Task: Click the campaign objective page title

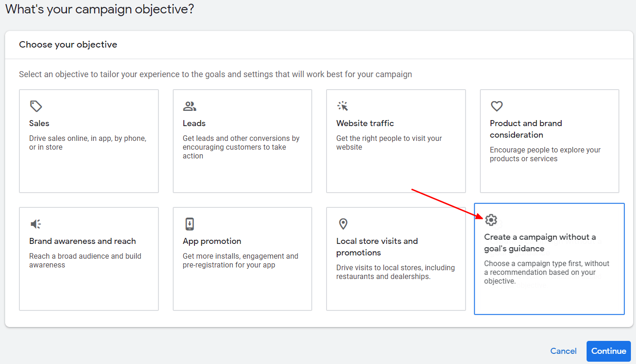Action: (x=100, y=9)
